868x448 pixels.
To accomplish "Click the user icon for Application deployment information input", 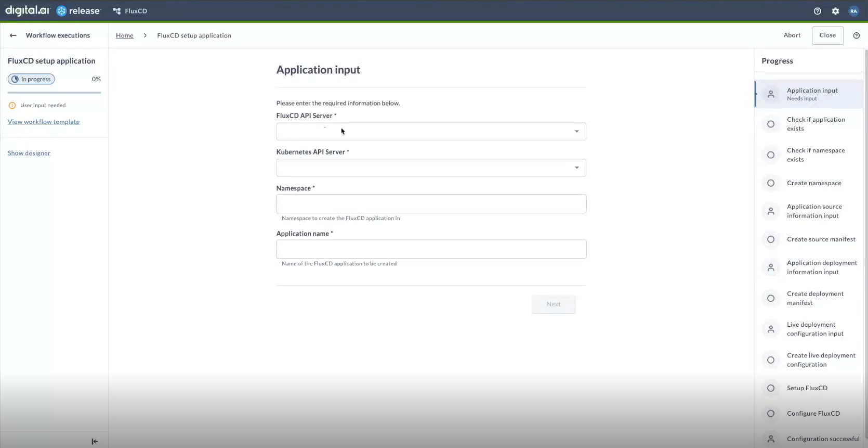I will tap(771, 267).
